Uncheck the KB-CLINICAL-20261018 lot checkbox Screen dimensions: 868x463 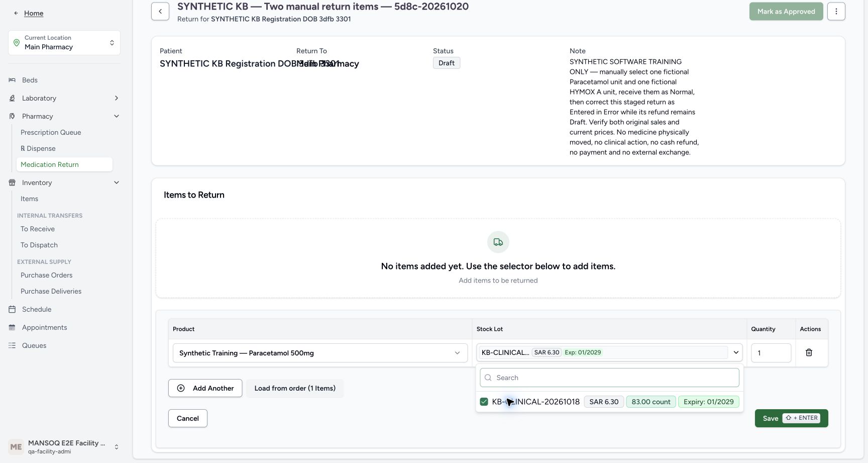484,402
